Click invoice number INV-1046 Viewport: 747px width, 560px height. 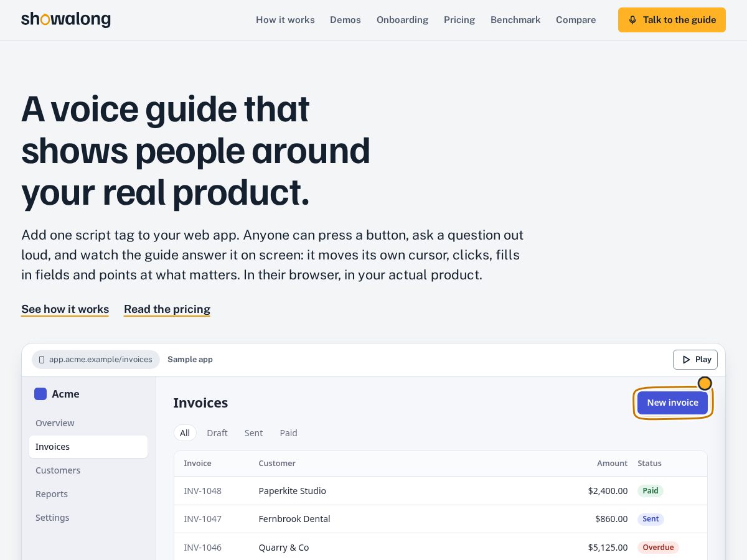[202, 548]
